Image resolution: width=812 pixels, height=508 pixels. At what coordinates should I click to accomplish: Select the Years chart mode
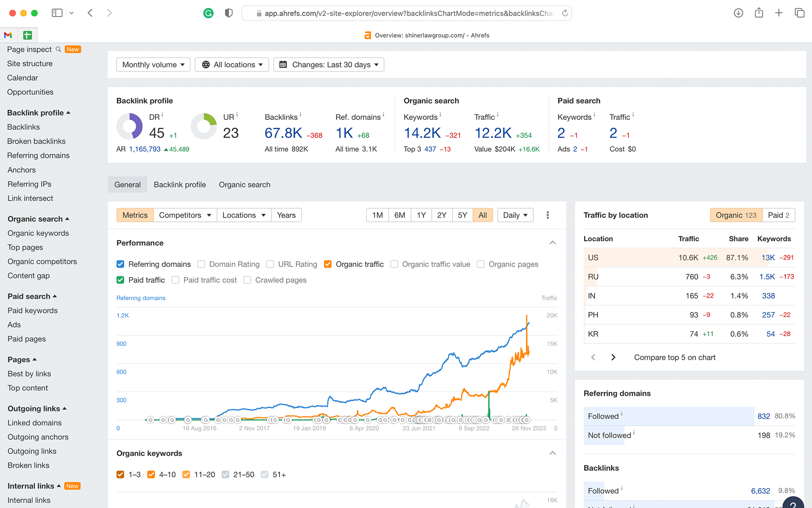point(286,215)
